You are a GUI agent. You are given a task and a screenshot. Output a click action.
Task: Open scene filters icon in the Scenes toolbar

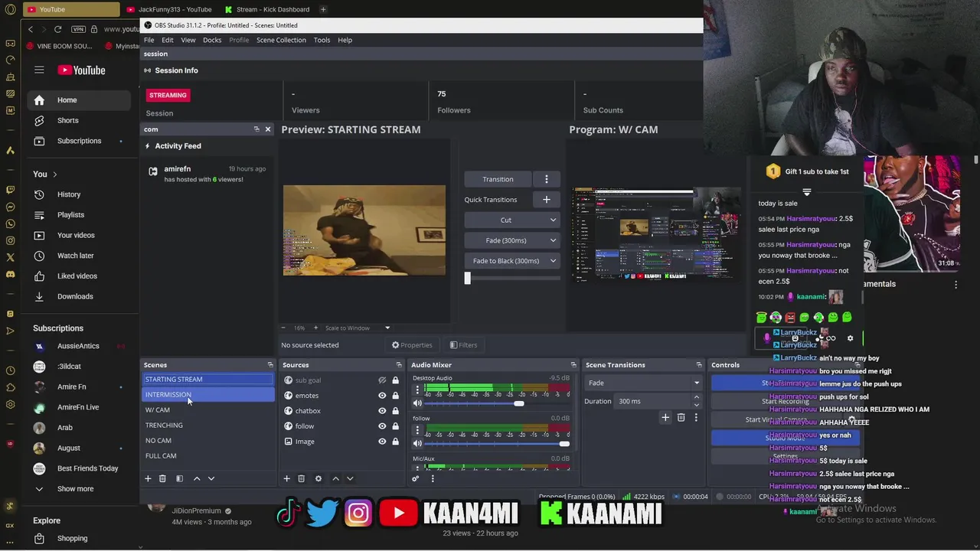tap(179, 478)
